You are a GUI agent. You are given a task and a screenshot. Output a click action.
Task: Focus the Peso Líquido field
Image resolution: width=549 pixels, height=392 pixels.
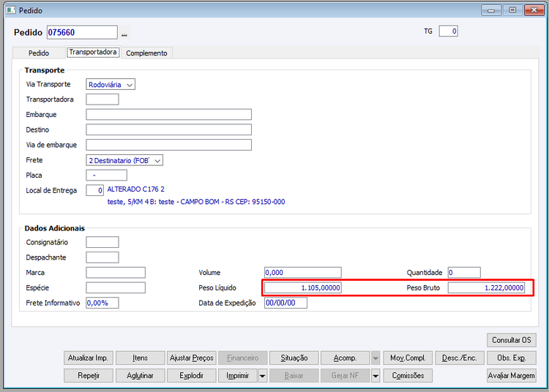coord(303,288)
